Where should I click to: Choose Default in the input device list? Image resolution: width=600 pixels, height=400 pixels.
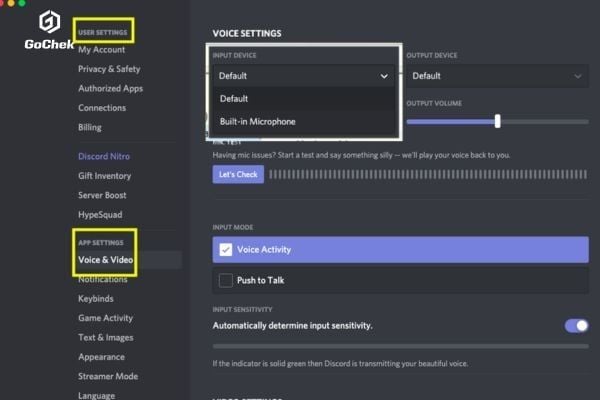point(234,98)
